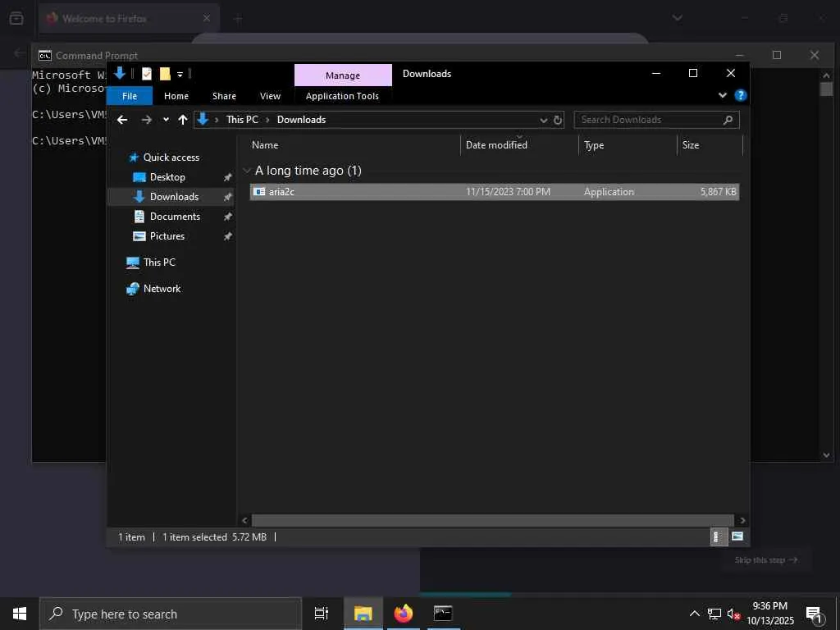Click This PC in the address bar
This screenshot has width=840, height=630.
[242, 120]
